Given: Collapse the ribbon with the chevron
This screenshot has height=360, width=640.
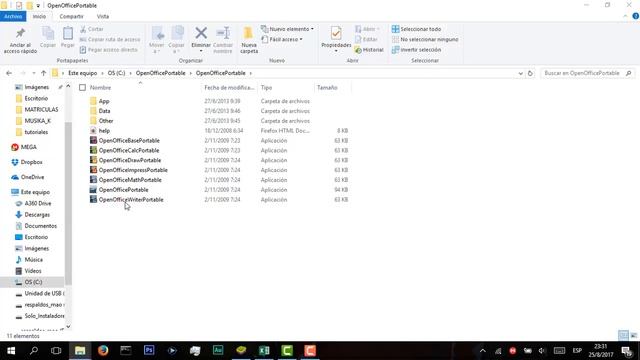Looking at the screenshot, I should (625, 16).
